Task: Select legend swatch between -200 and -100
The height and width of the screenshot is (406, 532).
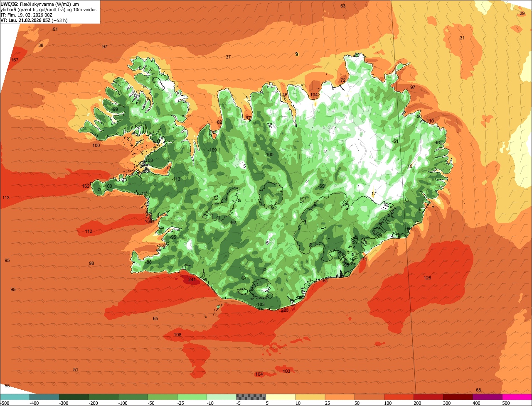Action: pyautogui.click(x=103, y=397)
